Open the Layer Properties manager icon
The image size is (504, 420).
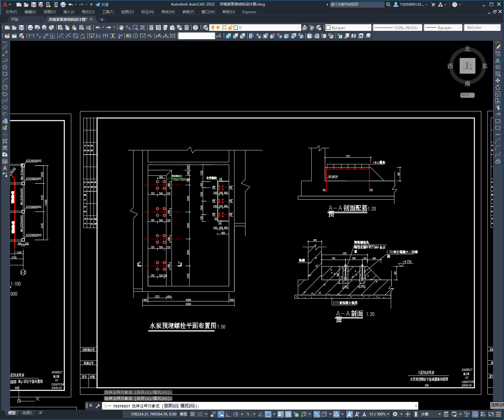click(206, 28)
